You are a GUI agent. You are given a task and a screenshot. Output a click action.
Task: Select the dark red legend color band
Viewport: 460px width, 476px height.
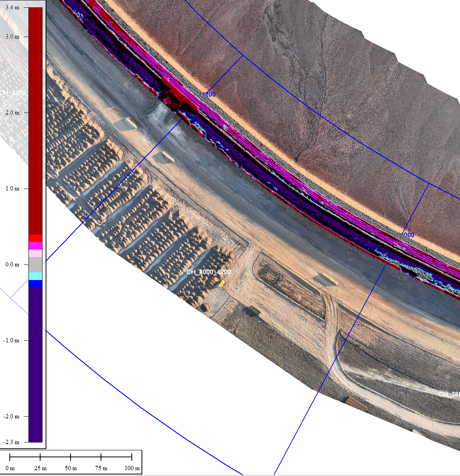click(35, 121)
